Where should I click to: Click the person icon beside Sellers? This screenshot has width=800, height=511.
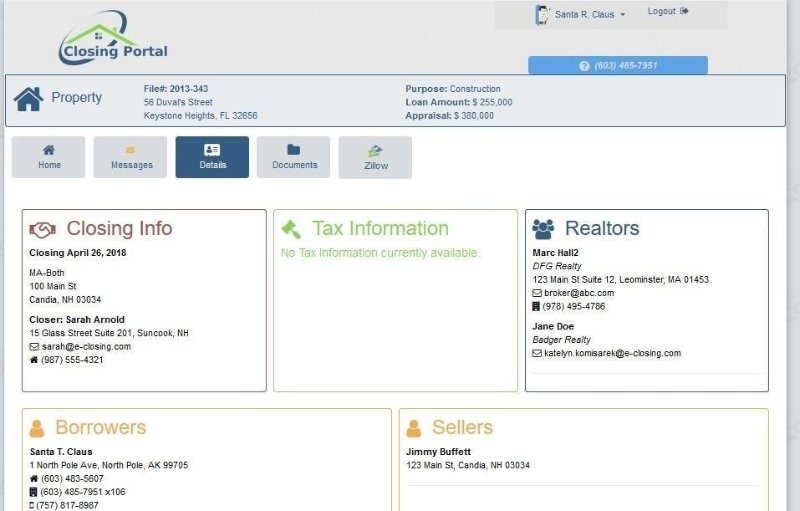414,428
